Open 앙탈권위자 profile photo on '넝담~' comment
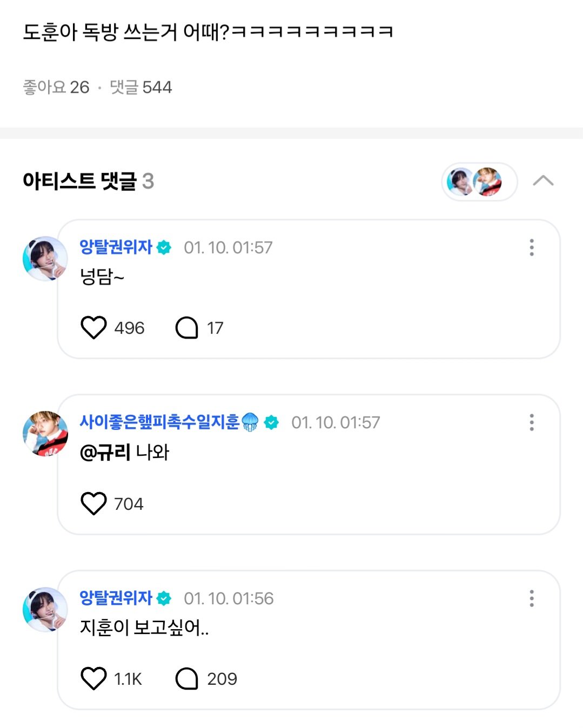This screenshot has height=728, width=583. pyautogui.click(x=45, y=259)
